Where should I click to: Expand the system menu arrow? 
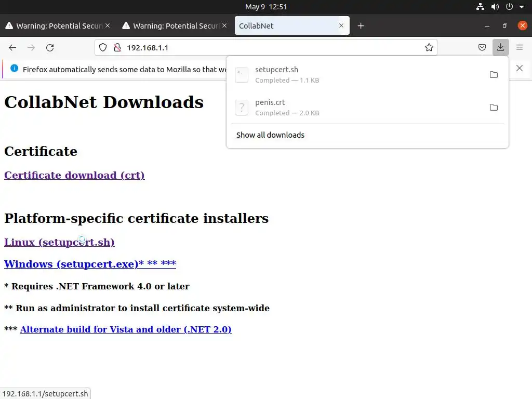522,7
